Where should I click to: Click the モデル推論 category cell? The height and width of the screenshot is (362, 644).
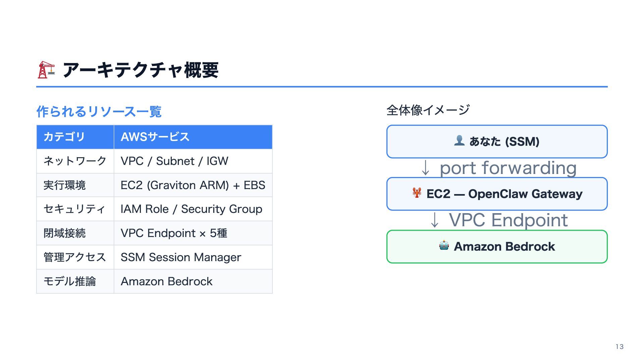75,282
